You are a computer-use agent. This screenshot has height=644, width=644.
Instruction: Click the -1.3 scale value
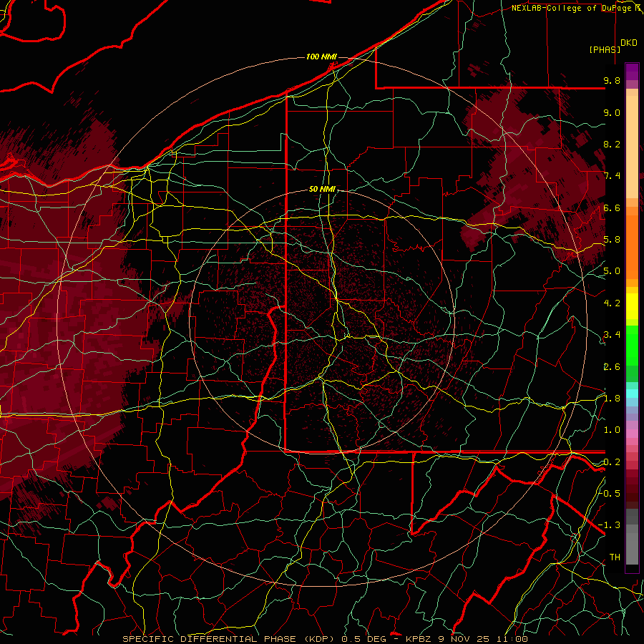coord(610,525)
